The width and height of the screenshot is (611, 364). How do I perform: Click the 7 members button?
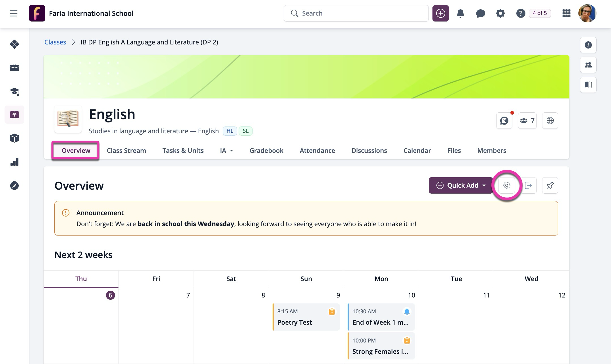pyautogui.click(x=527, y=121)
